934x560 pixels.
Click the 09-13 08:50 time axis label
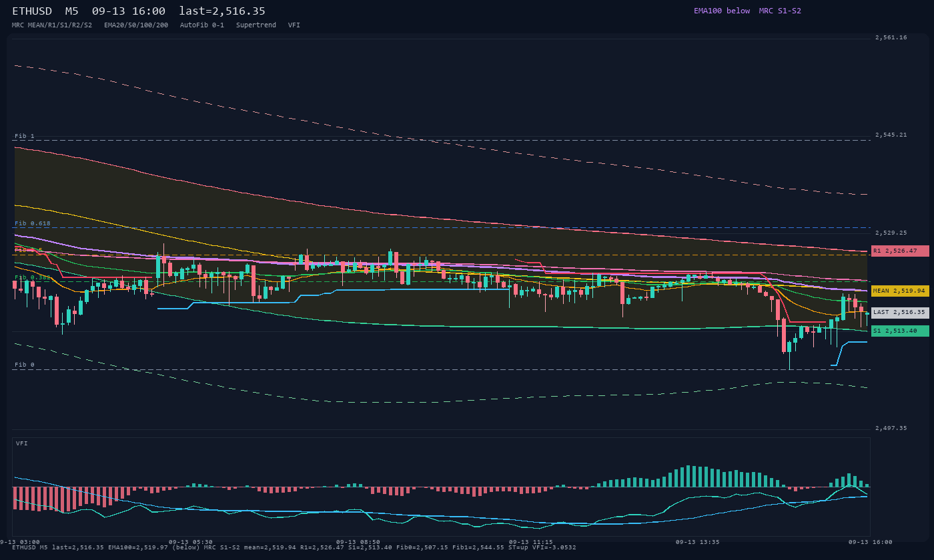358,542
